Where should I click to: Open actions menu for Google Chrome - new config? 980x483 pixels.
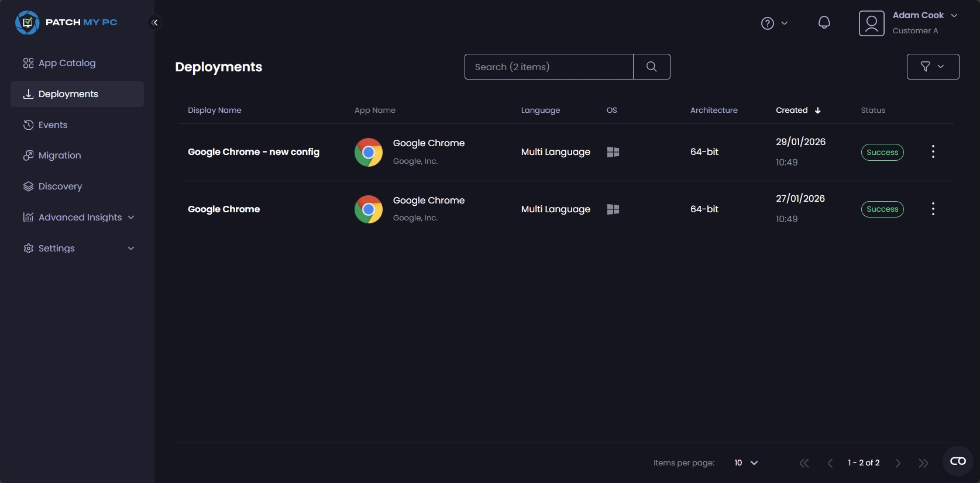tap(933, 152)
